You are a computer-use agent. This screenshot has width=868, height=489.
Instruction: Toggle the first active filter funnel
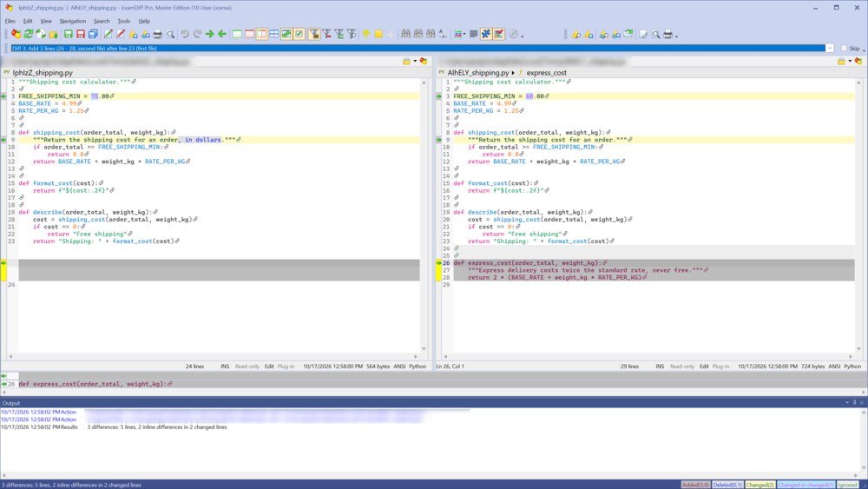[314, 35]
